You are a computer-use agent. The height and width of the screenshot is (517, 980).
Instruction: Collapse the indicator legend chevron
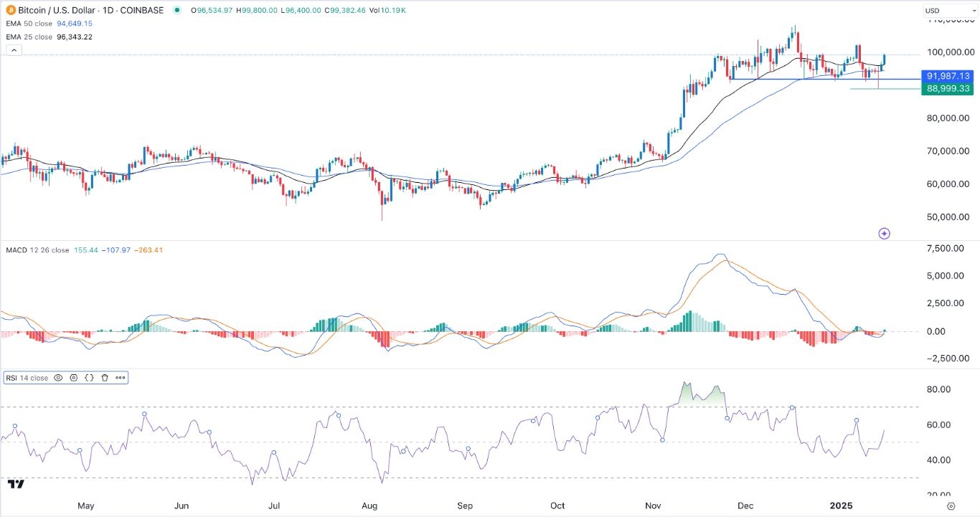pos(14,50)
